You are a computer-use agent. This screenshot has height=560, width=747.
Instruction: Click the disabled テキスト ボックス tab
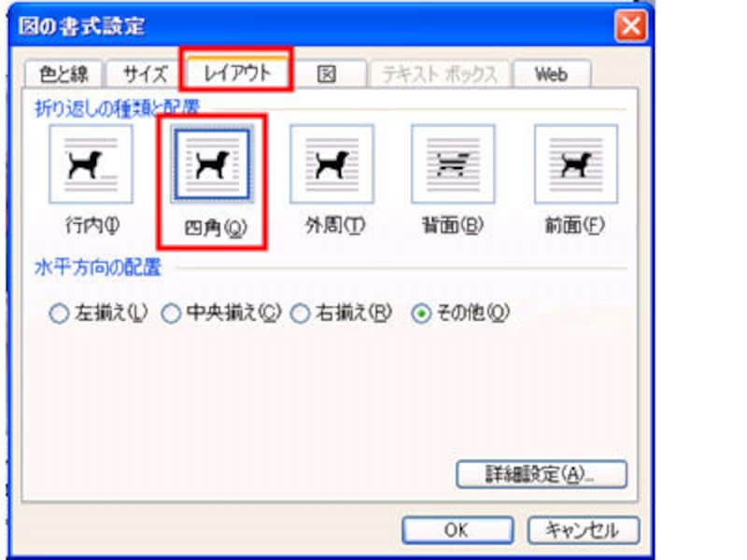point(440,75)
